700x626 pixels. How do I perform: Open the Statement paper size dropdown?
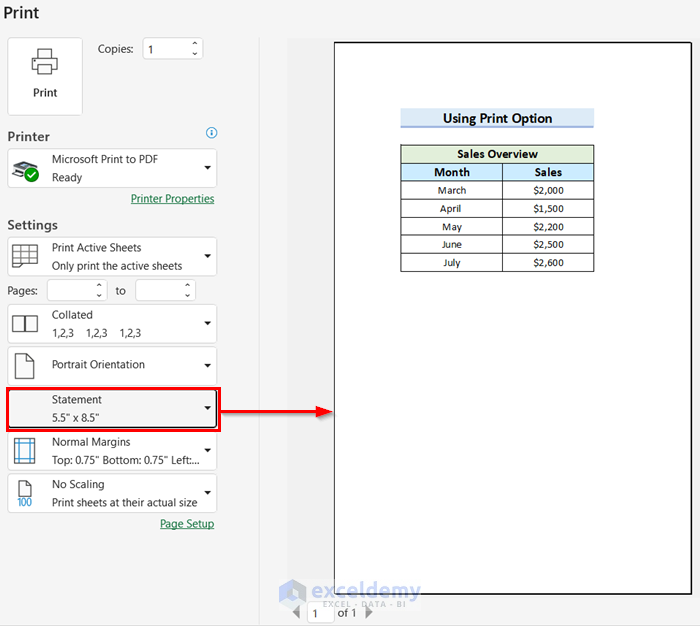point(113,409)
